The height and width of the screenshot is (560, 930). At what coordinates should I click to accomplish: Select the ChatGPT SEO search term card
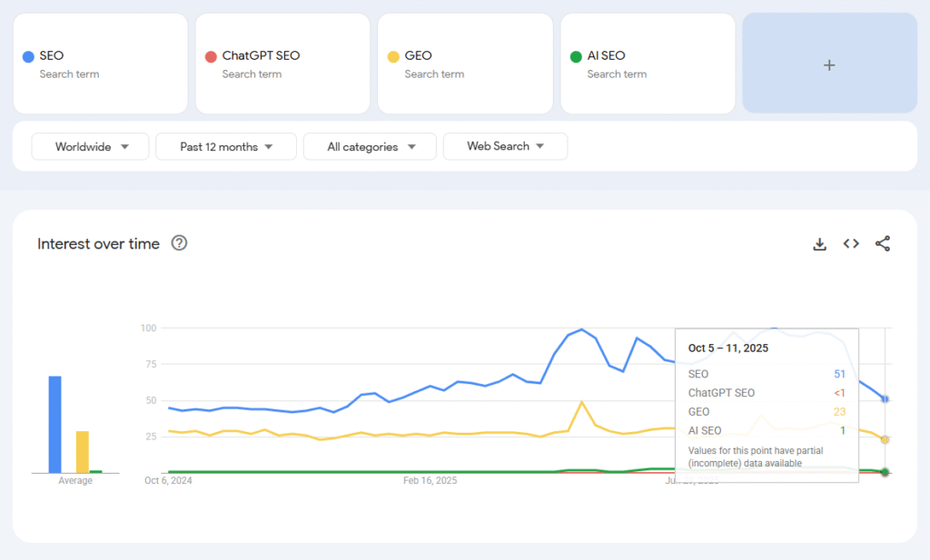pyautogui.click(x=282, y=64)
